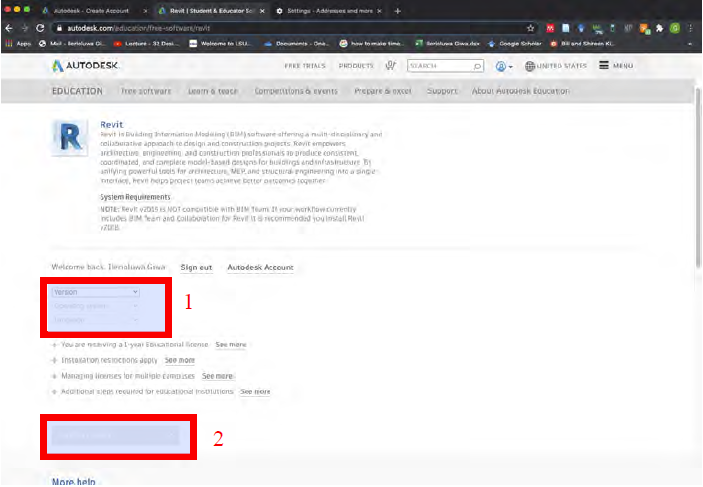Bookmark the page with the star icon
The image size is (703, 487).
point(531,28)
